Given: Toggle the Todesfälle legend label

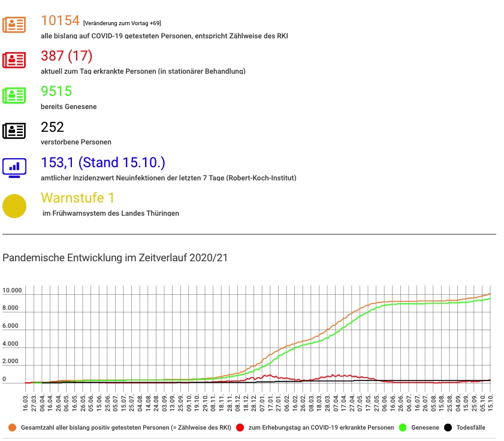Looking at the screenshot, I should [470, 427].
